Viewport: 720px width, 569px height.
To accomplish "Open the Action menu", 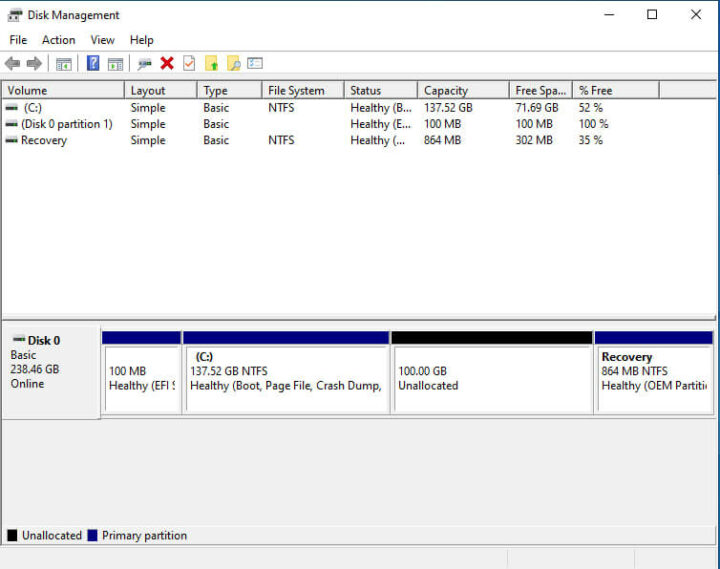I will tap(58, 40).
